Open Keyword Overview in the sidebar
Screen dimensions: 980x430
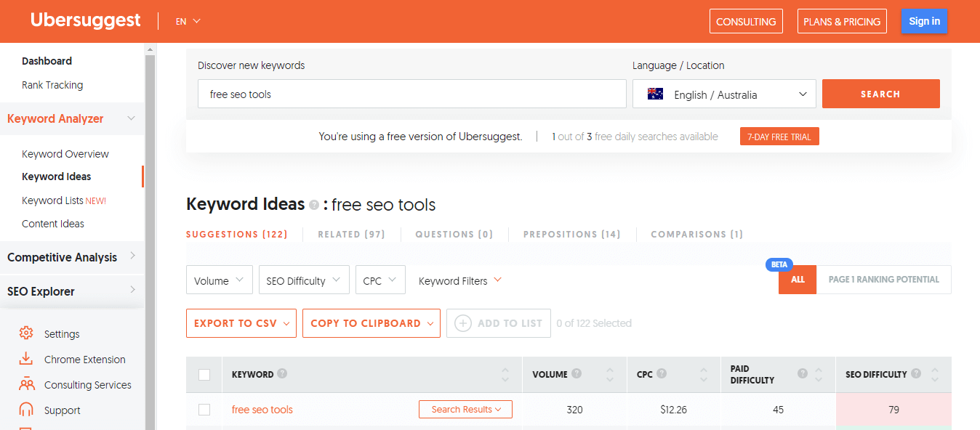click(65, 154)
